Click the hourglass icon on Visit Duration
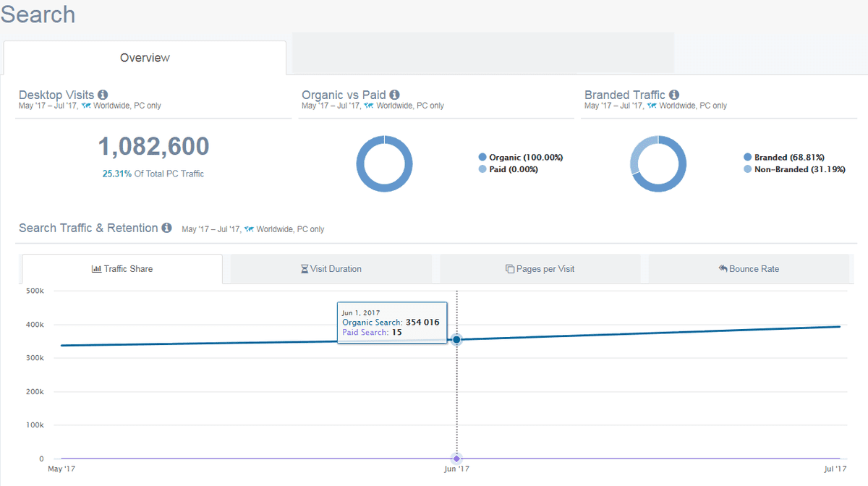868x486 pixels. 305,269
